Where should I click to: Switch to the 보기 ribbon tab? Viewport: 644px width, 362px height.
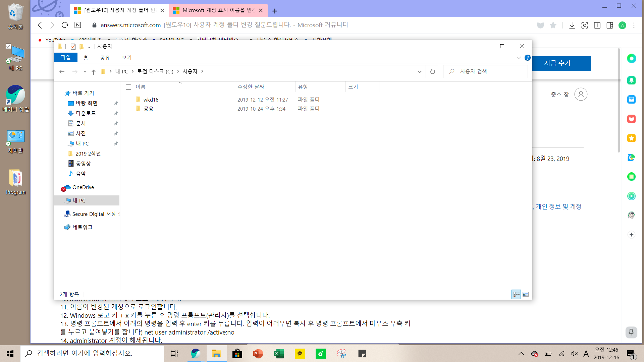click(x=126, y=57)
